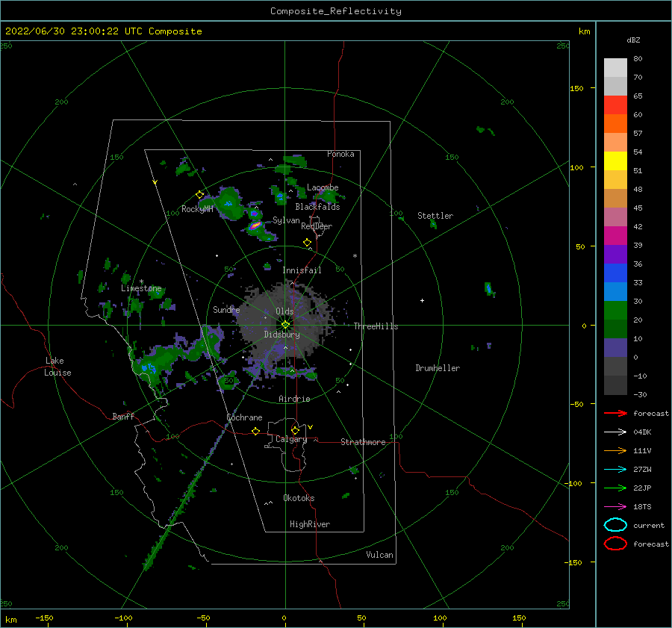Click the Strathmore label

[363, 442]
